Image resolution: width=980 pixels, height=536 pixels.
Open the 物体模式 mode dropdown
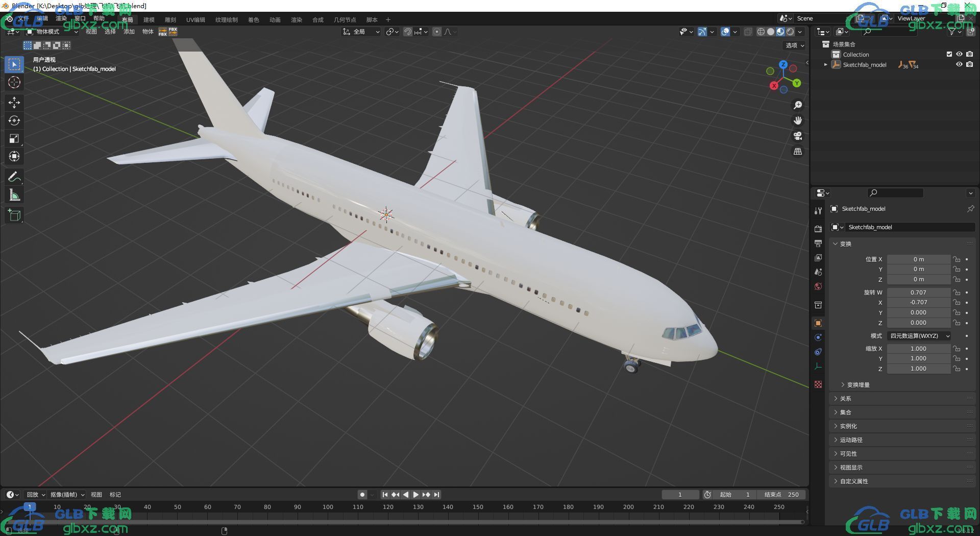click(52, 32)
